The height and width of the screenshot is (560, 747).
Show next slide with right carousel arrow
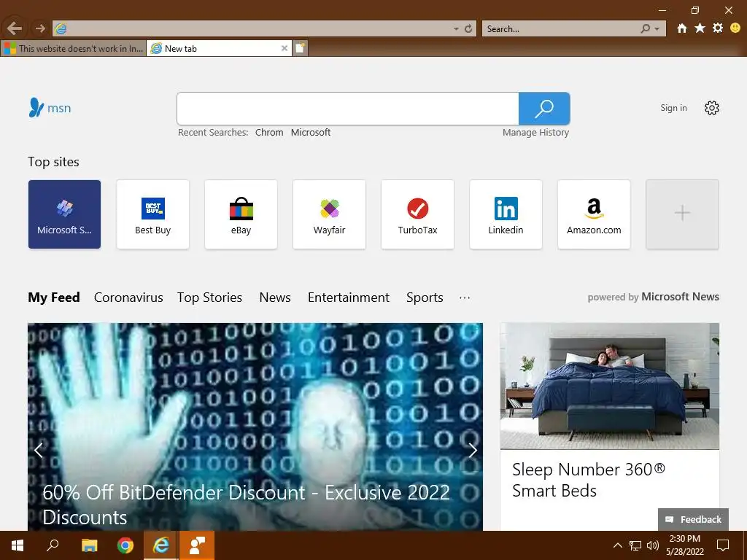[x=473, y=450]
